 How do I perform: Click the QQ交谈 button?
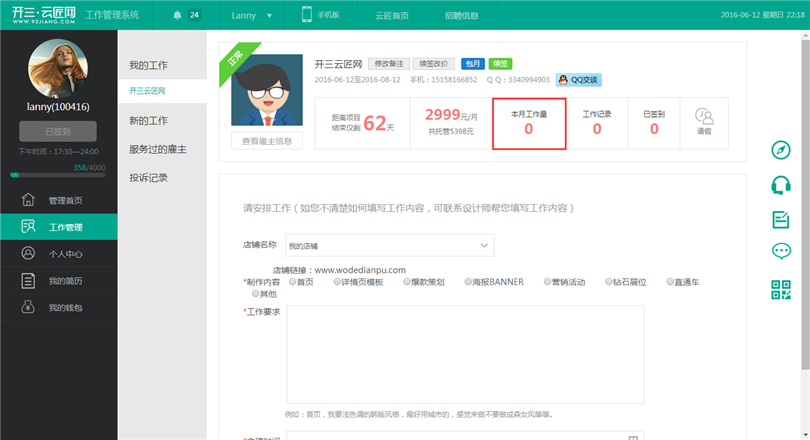579,80
